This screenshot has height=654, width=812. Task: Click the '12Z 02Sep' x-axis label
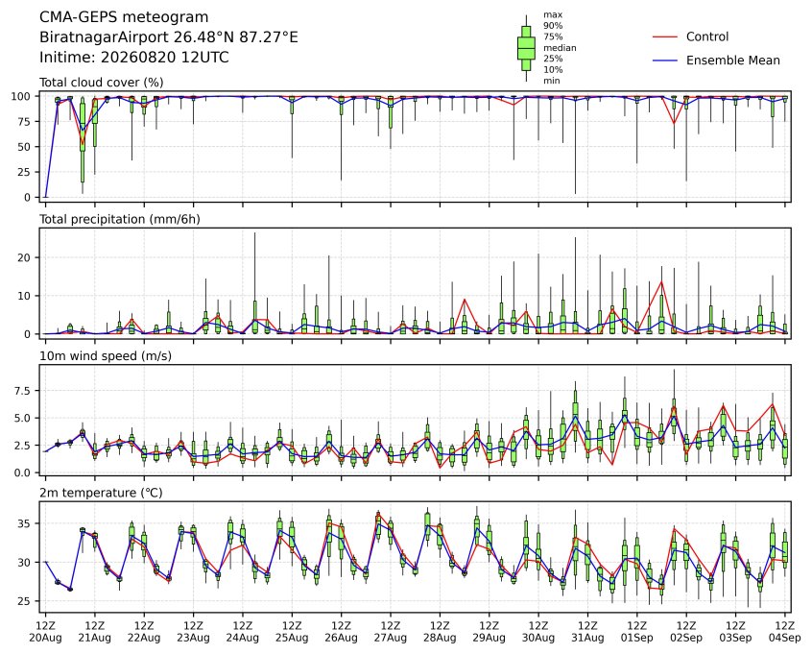(x=686, y=632)
